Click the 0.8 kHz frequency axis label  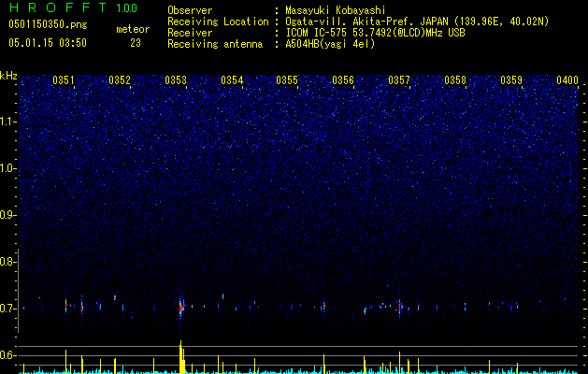(x=7, y=262)
